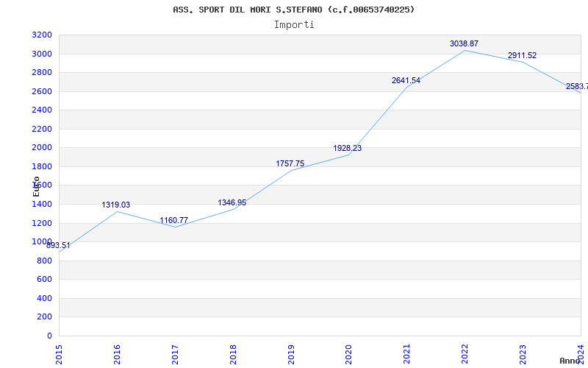Click the Importi subtitle

point(294,25)
